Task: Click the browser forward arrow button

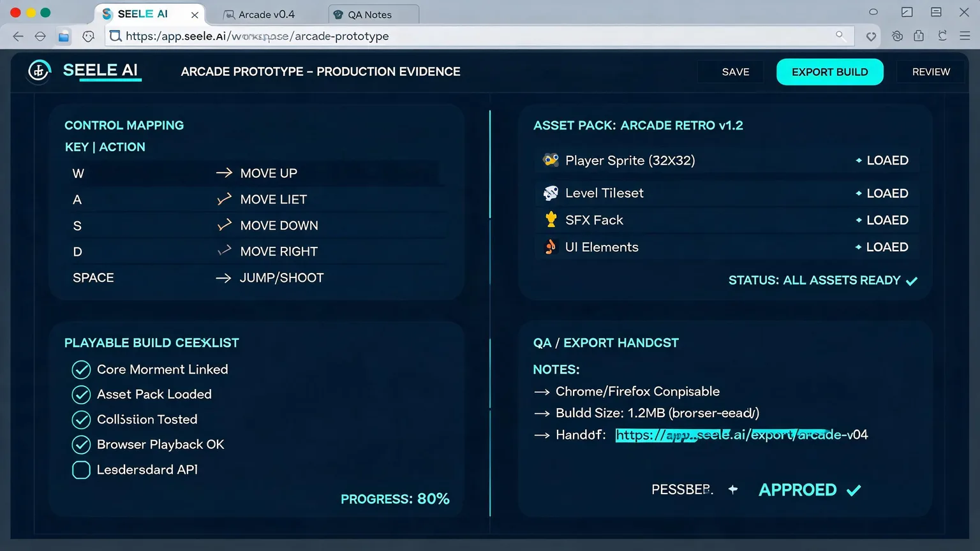Action: (40, 36)
